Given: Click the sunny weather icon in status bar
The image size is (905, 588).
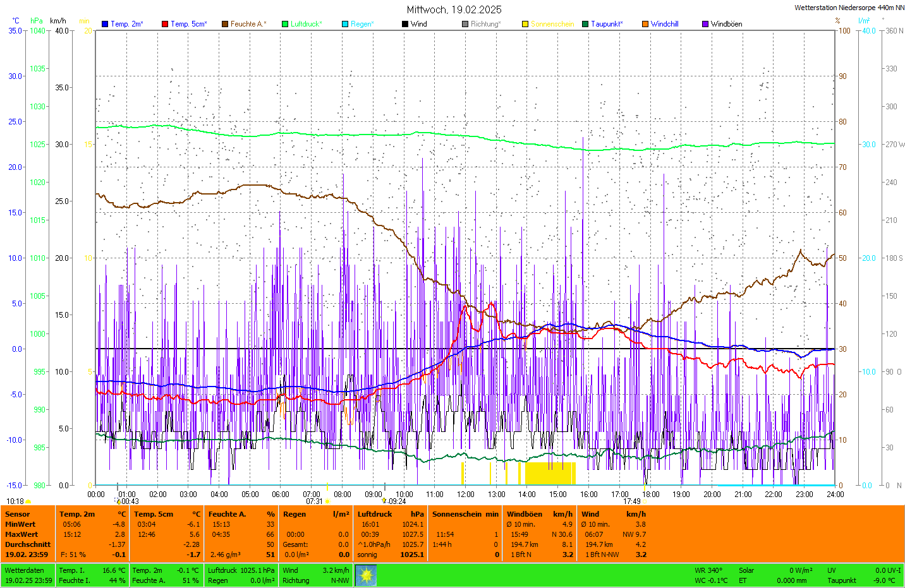Looking at the screenshot, I should pos(366,575).
